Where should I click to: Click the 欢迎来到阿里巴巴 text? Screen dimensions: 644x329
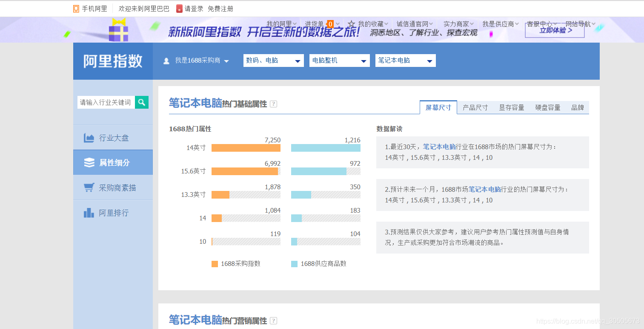[x=144, y=9]
